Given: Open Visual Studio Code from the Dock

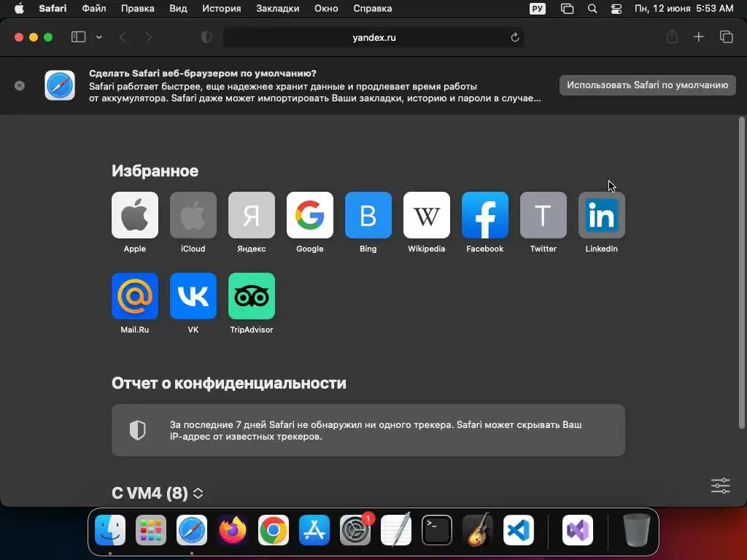Looking at the screenshot, I should click(x=519, y=530).
